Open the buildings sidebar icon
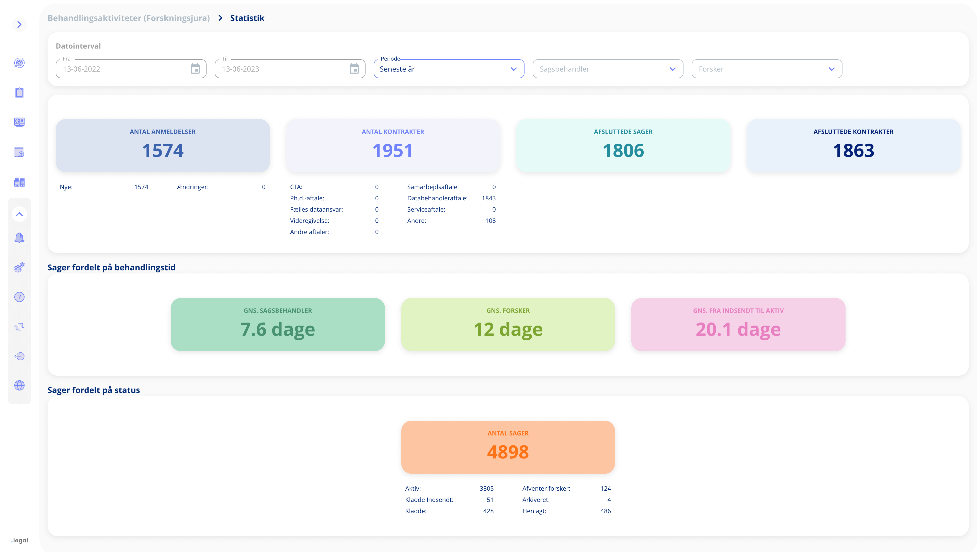 (x=19, y=181)
